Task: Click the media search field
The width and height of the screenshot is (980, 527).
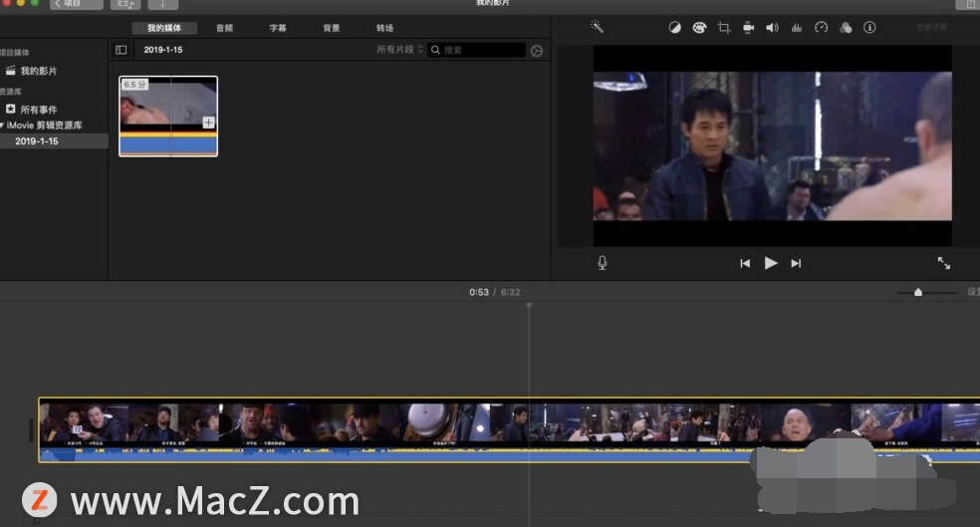Action: [477, 50]
